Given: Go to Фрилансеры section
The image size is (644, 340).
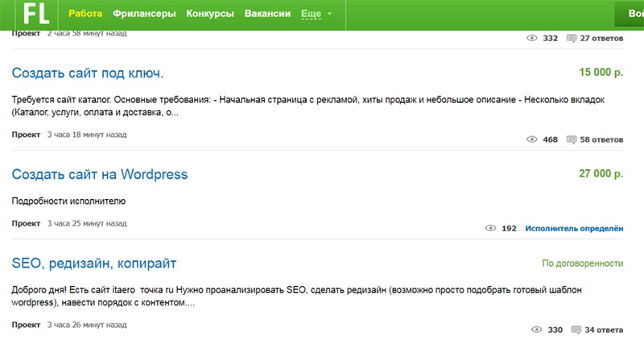Looking at the screenshot, I should pyautogui.click(x=144, y=15).
